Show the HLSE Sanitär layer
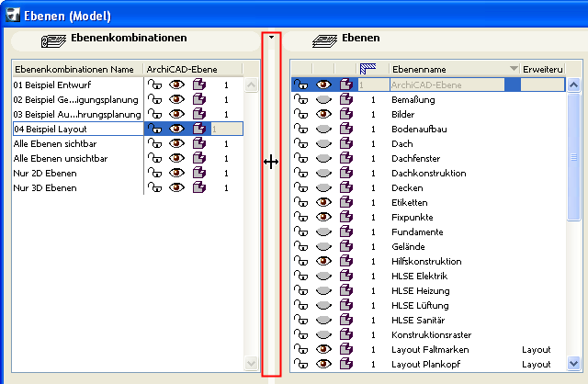 click(323, 320)
